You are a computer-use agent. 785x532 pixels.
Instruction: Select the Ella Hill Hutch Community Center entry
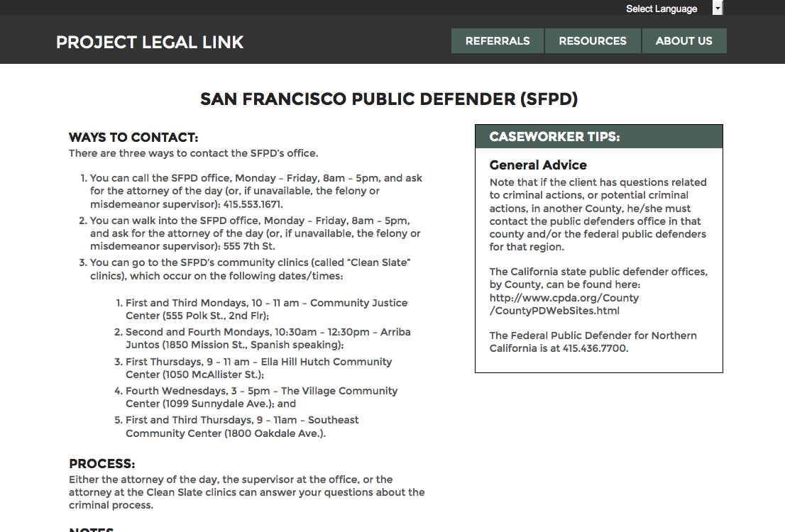pyautogui.click(x=258, y=367)
